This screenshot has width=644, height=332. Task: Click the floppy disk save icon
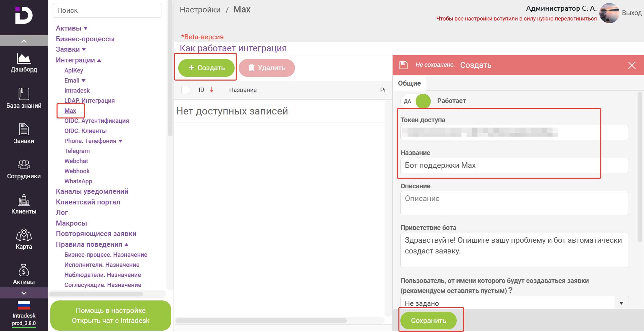pos(403,65)
